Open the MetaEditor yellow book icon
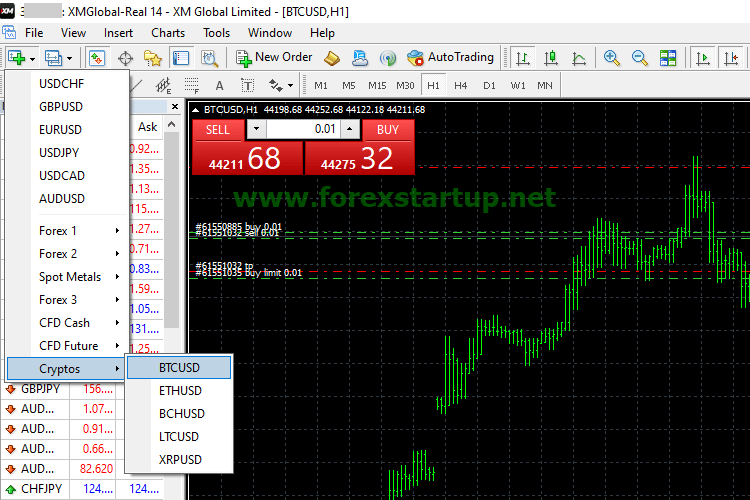The image size is (750, 500). [332, 58]
